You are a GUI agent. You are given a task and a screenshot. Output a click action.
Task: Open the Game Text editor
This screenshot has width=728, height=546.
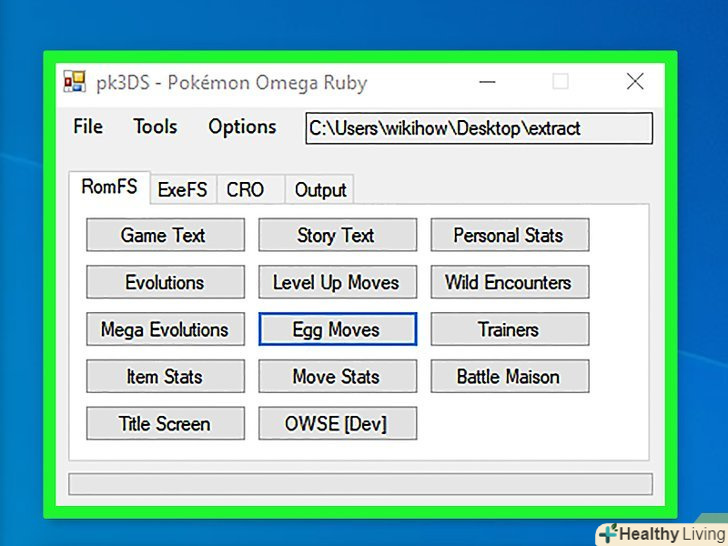coord(165,235)
